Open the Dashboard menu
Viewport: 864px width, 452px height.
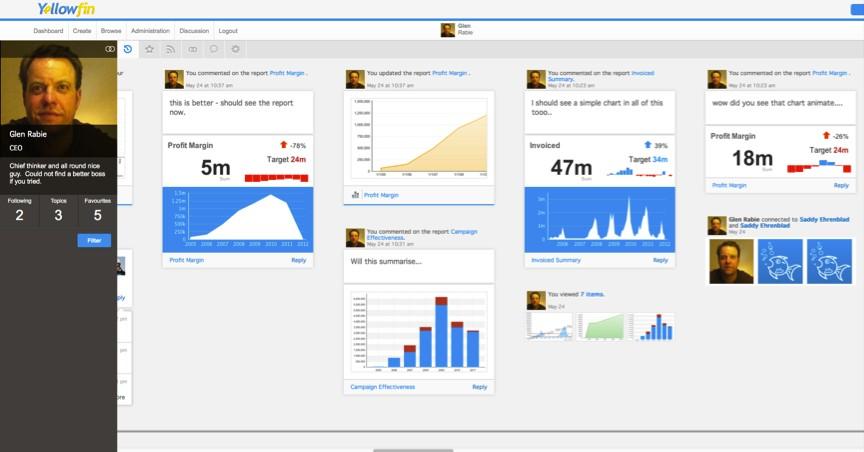pyautogui.click(x=48, y=31)
